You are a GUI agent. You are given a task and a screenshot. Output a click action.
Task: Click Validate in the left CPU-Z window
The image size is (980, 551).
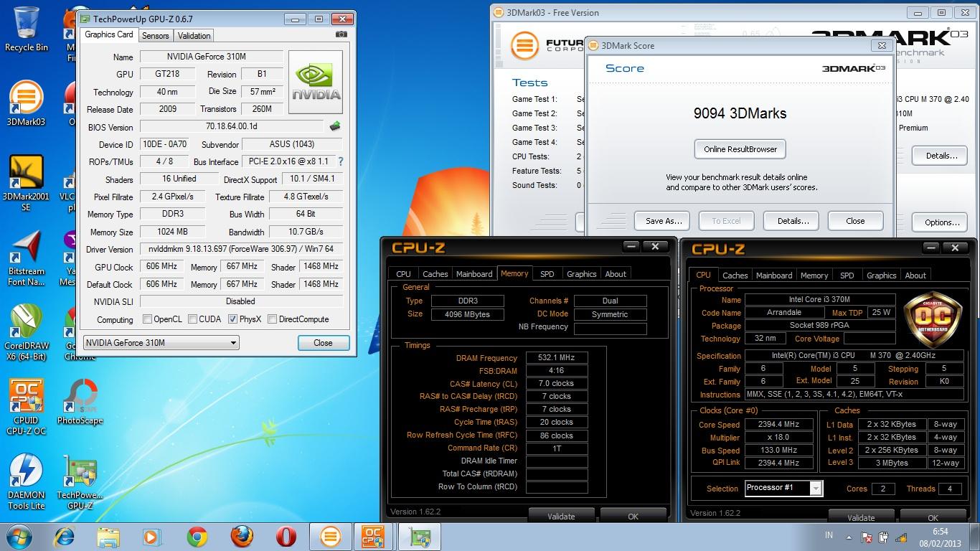[561, 516]
